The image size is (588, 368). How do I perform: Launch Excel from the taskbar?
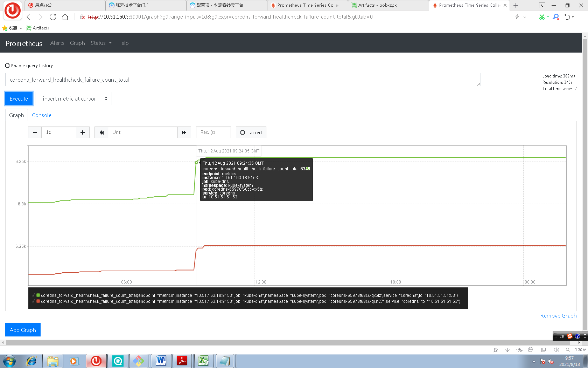click(x=204, y=361)
